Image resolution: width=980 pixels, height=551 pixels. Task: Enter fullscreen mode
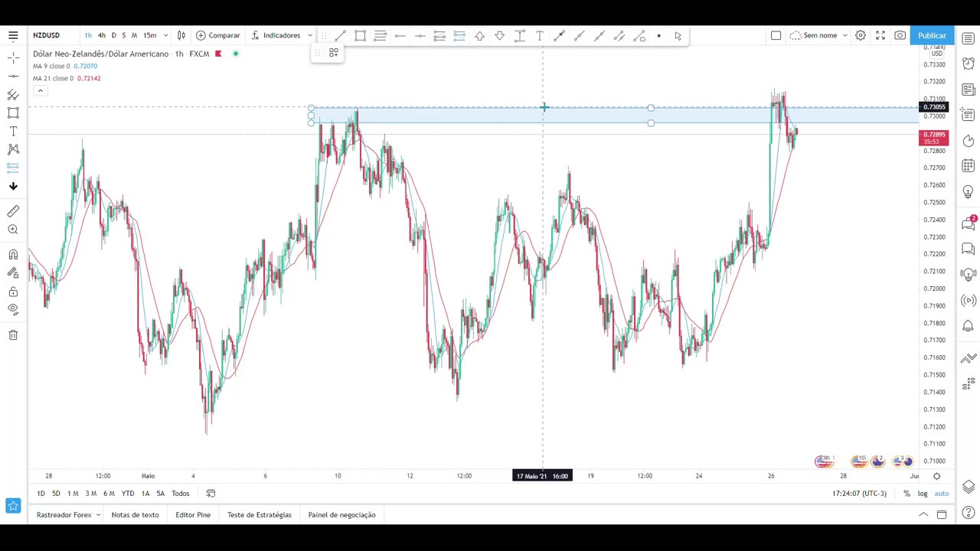[x=880, y=35]
